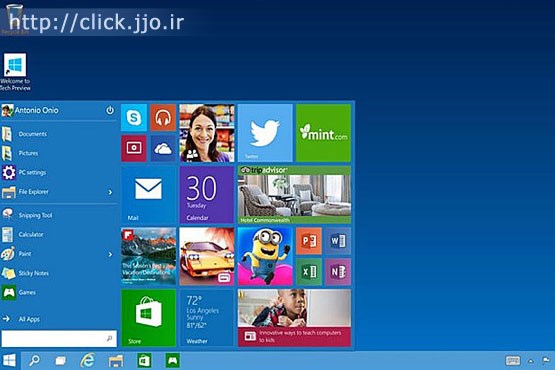Launch Word from its tile

pos(338,241)
